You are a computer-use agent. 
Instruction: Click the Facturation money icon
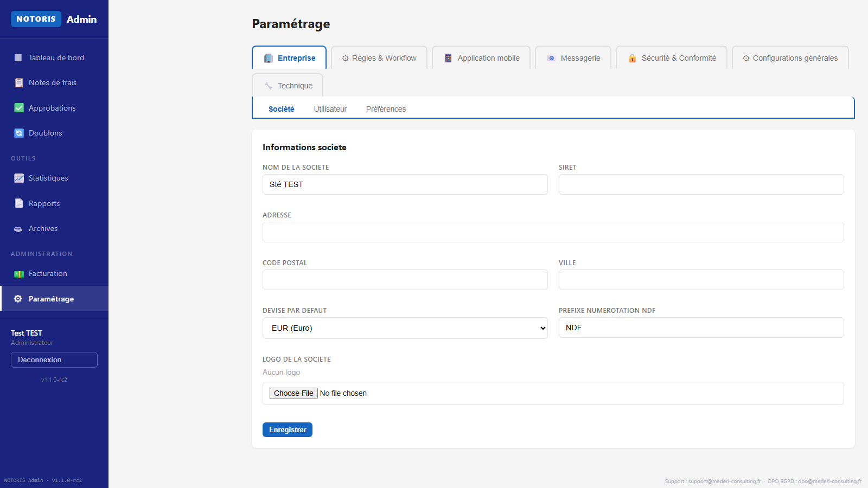[18, 274]
